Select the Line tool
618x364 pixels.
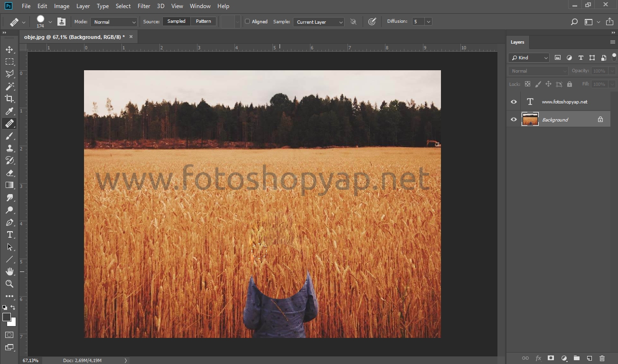pos(9,259)
